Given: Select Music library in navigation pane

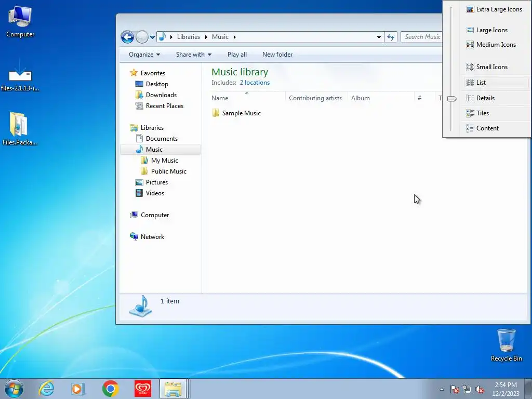Looking at the screenshot, I should [161, 150].
